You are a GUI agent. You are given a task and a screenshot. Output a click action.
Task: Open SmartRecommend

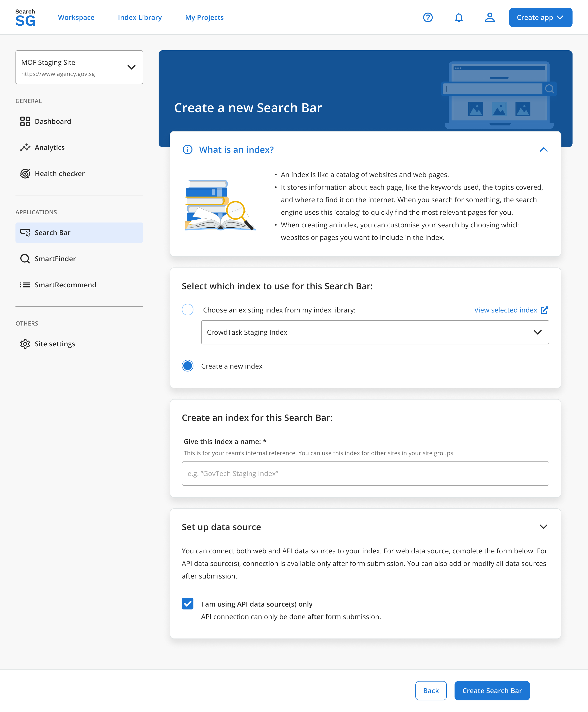pos(65,284)
